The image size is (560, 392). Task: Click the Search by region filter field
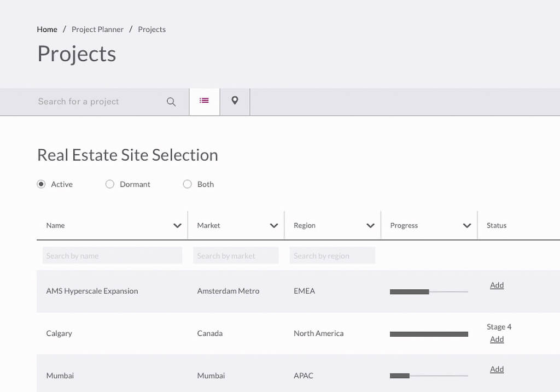click(x=332, y=255)
